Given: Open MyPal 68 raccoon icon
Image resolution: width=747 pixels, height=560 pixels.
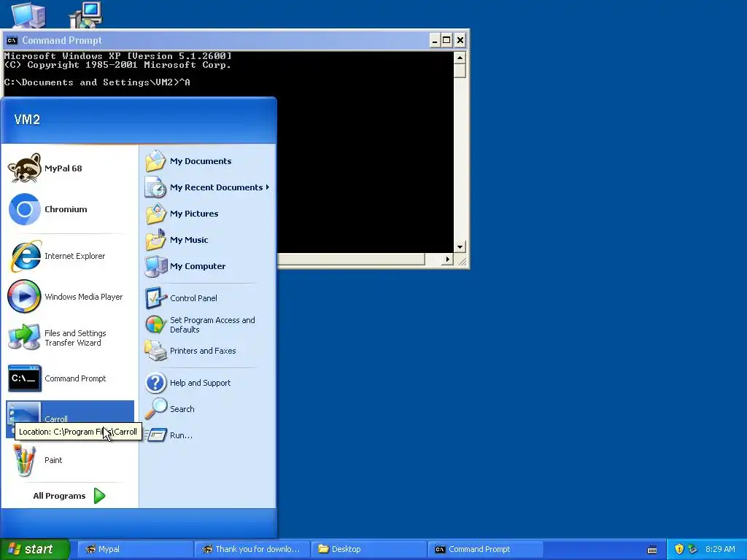Looking at the screenshot, I should click(x=24, y=168).
